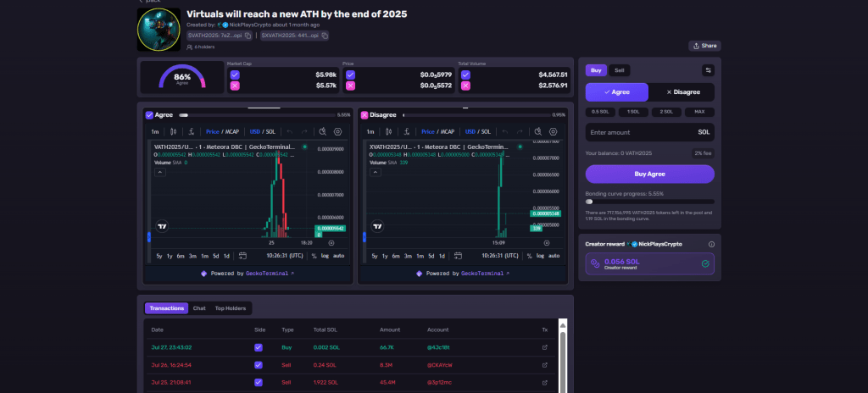The width and height of the screenshot is (868, 393).
Task: Open chart settings gear in Agree chart
Action: pyautogui.click(x=338, y=131)
